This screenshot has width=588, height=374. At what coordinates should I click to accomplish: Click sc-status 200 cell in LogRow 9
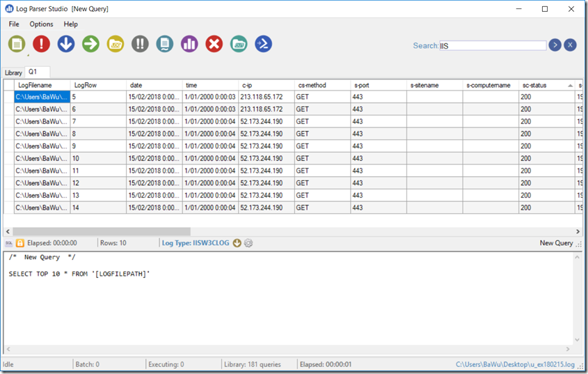tap(547, 146)
